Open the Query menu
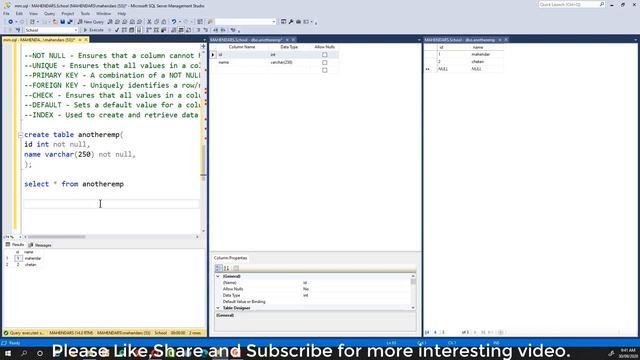Screen dimensions: 640x360 coord(50,13)
